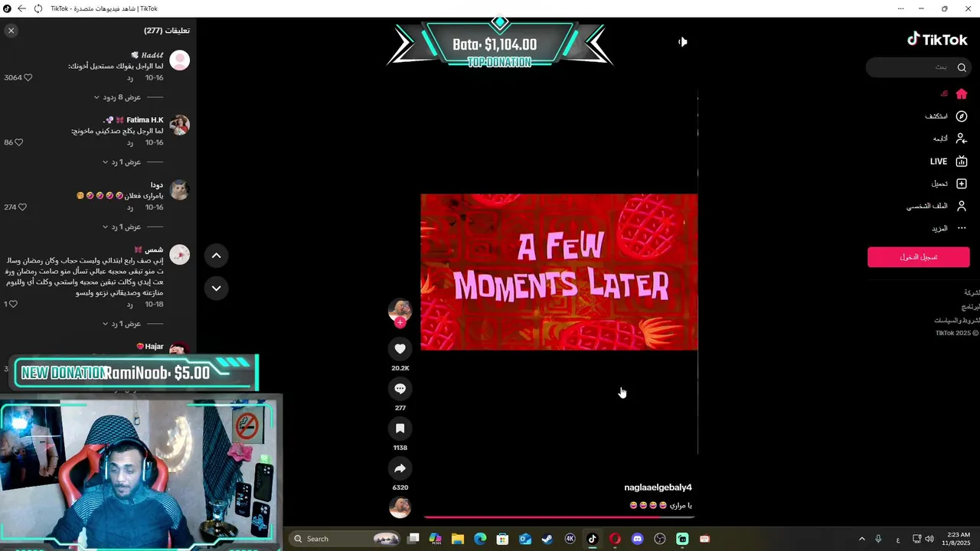
Task: Open Opera browser from taskbar
Action: [615, 539]
